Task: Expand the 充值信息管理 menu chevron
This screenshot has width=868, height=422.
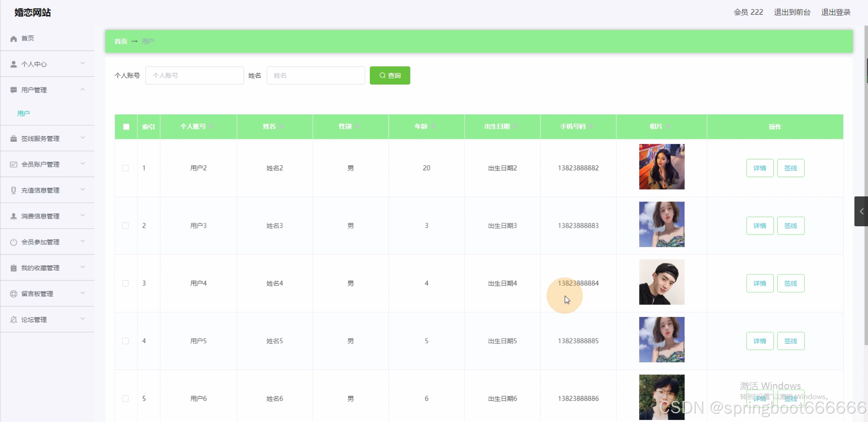Action: click(82, 189)
